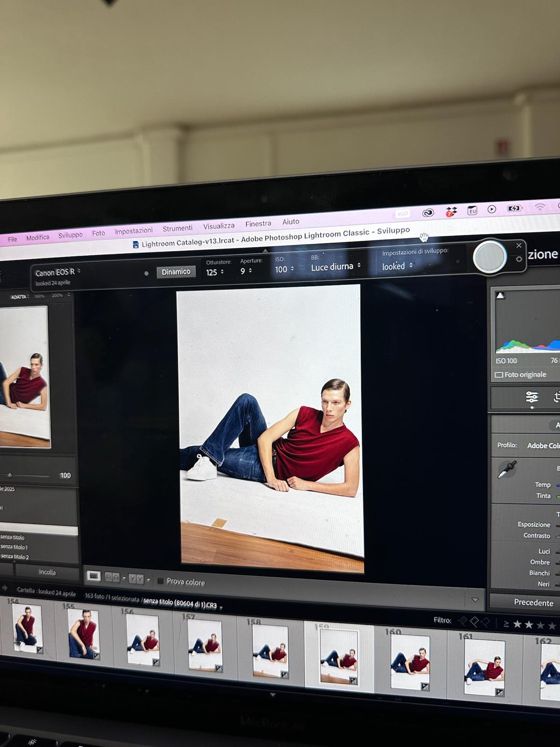
Task: Click the Precedente button
Action: [x=533, y=602]
